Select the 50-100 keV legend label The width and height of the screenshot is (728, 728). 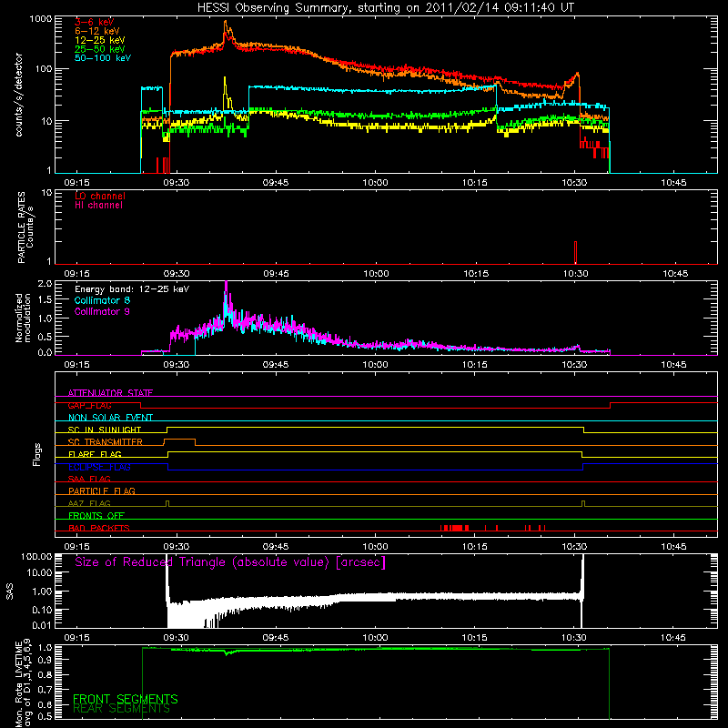[103, 58]
